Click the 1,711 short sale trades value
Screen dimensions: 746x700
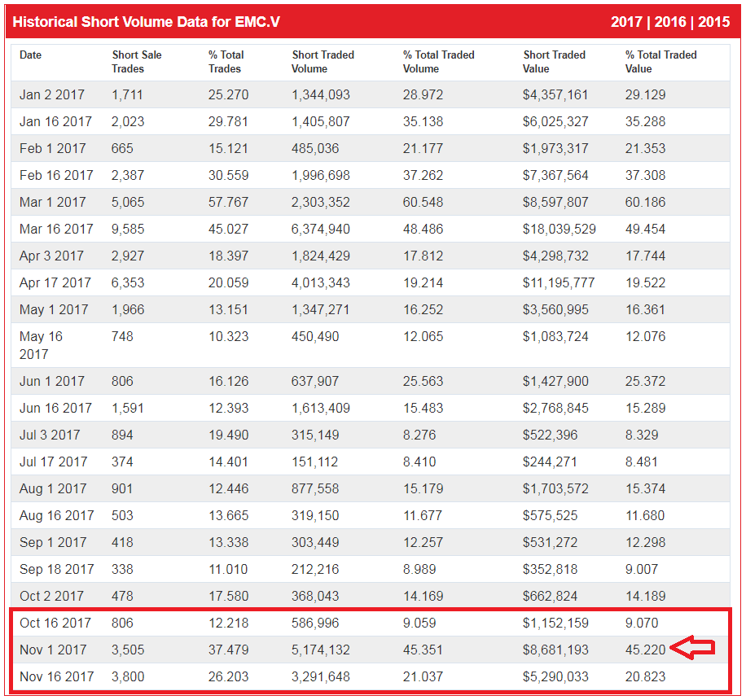(x=127, y=94)
